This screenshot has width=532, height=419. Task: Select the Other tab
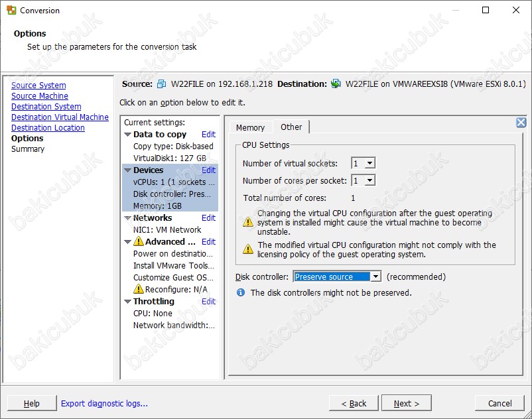(x=291, y=127)
